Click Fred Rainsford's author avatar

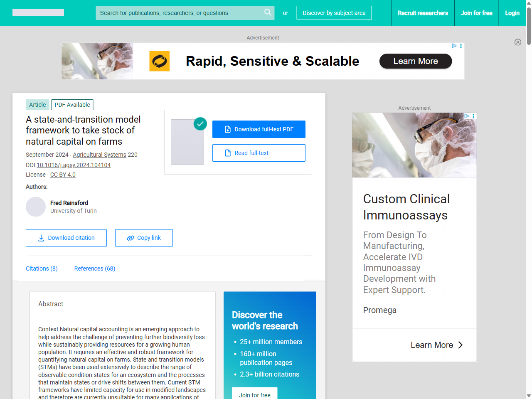(x=36, y=207)
